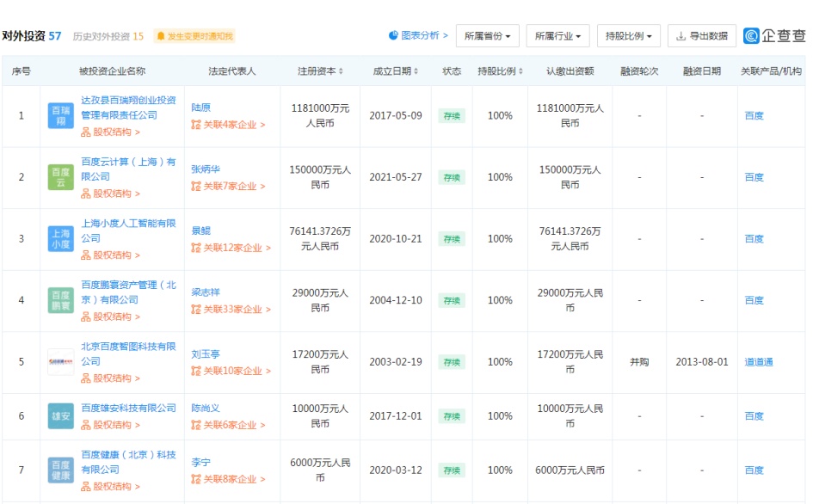Click 存续 status tag for 百度云计算

(452, 177)
